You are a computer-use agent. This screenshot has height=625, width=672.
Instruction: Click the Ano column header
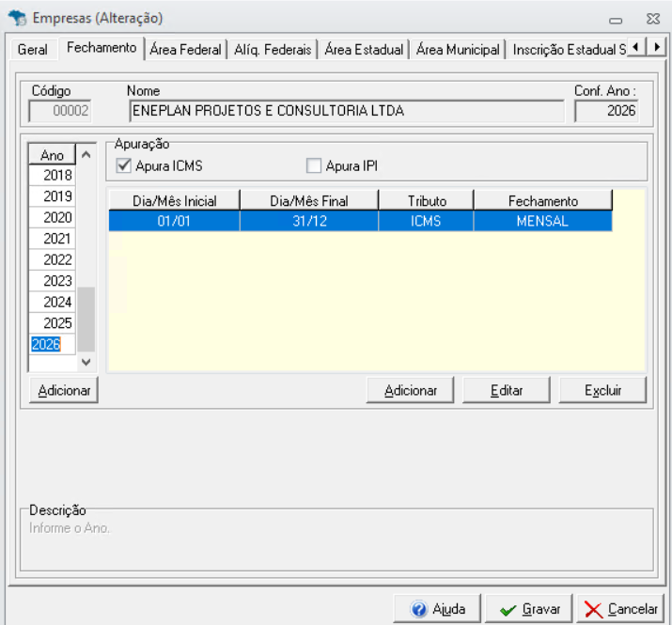pos(53,155)
